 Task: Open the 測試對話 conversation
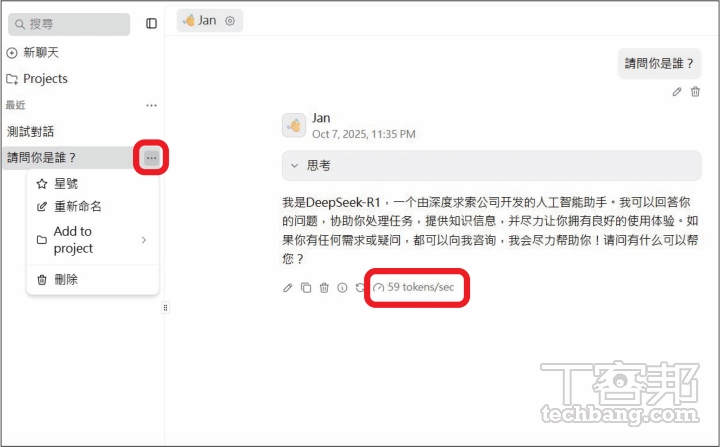pos(30,132)
